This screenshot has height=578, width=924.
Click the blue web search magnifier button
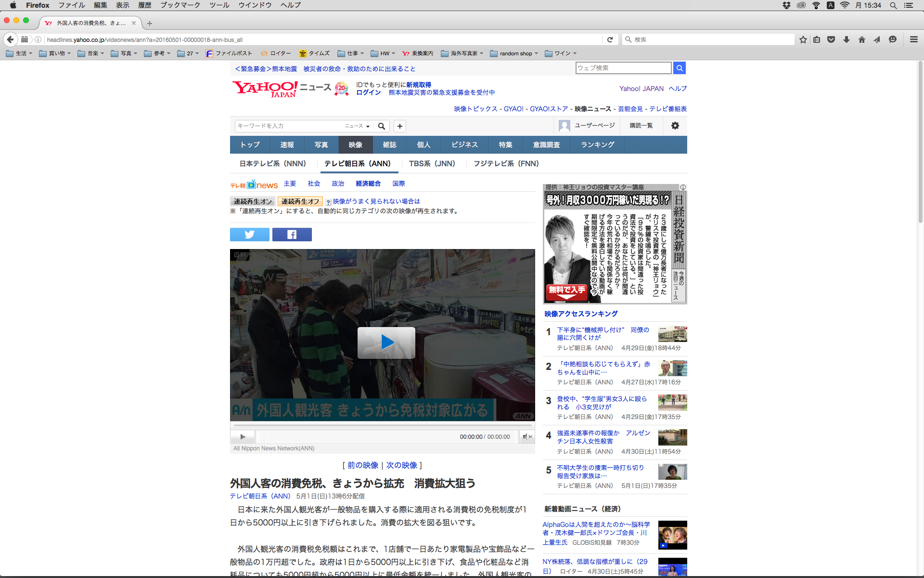[x=679, y=68]
